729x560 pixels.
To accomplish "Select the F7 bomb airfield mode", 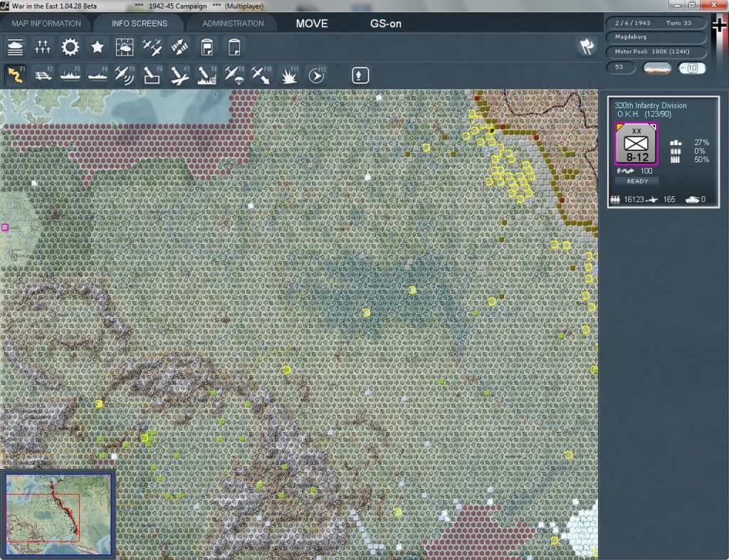I will (x=179, y=75).
